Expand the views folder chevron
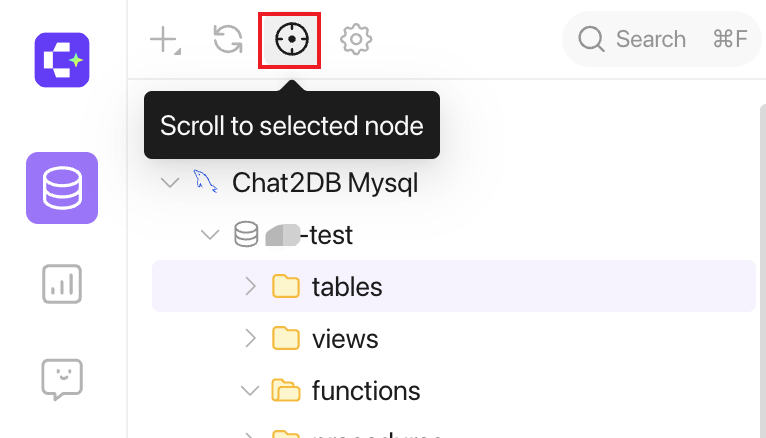The width and height of the screenshot is (766, 438). (x=250, y=338)
